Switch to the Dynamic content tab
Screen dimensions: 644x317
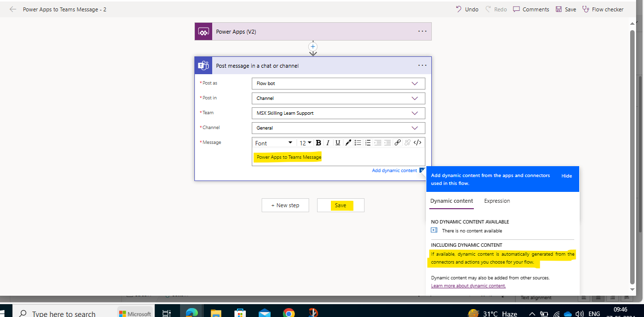tap(452, 201)
